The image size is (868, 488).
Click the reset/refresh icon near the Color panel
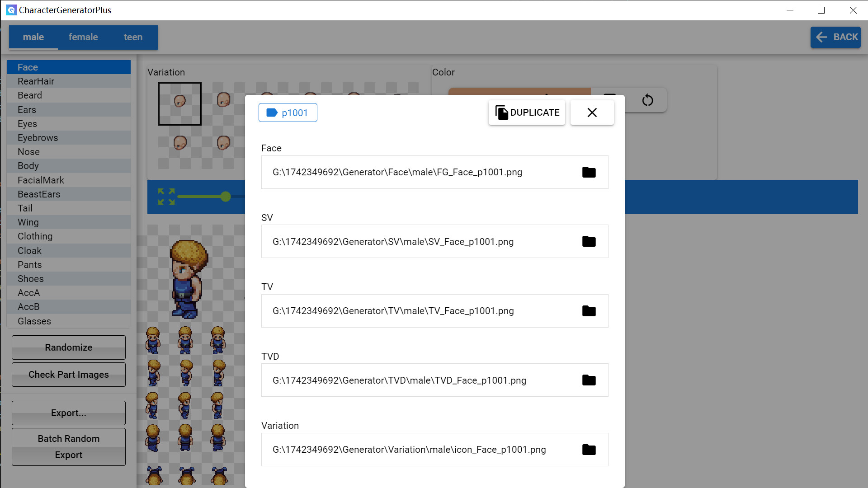point(647,100)
